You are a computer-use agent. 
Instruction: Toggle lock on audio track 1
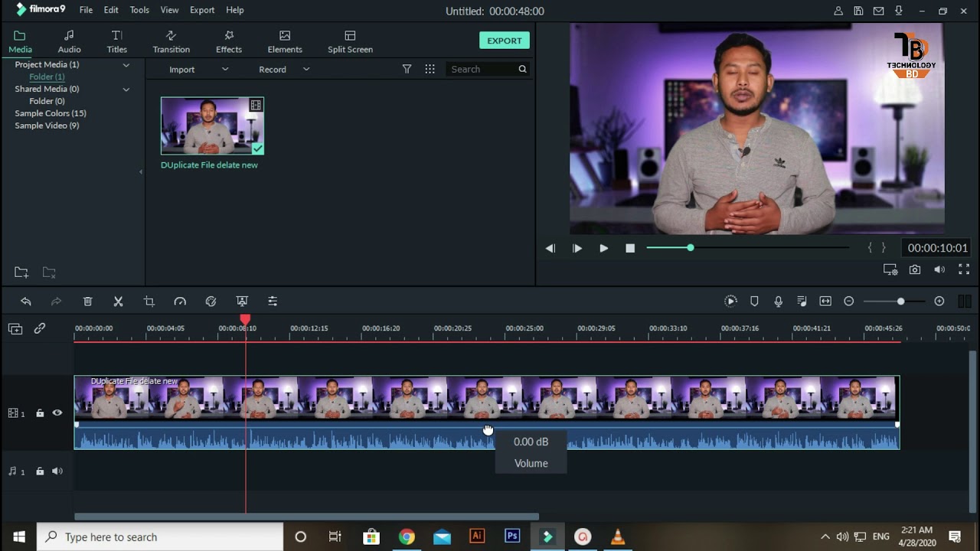[x=40, y=471]
